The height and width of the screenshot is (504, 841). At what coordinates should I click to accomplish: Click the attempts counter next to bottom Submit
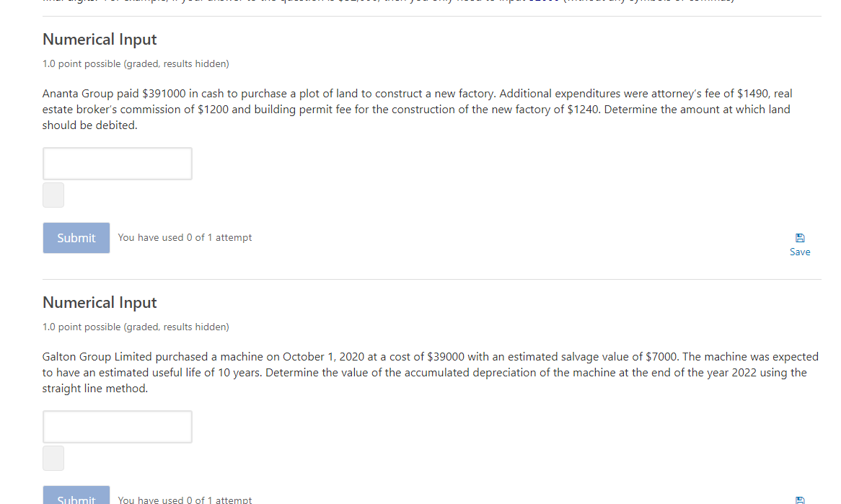[x=185, y=499]
